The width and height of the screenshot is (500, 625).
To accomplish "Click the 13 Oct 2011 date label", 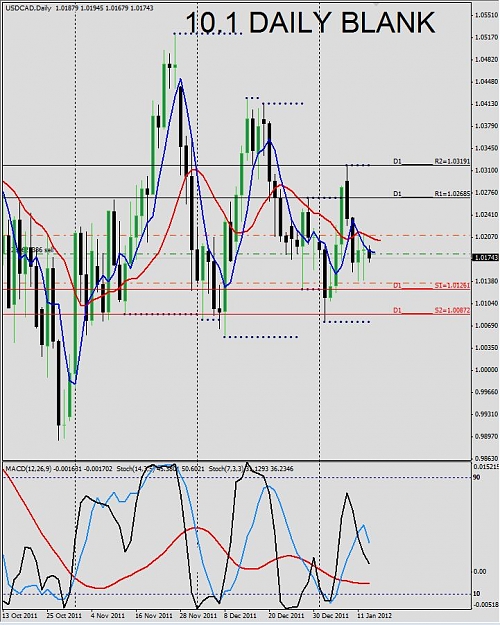I will pos(18,615).
